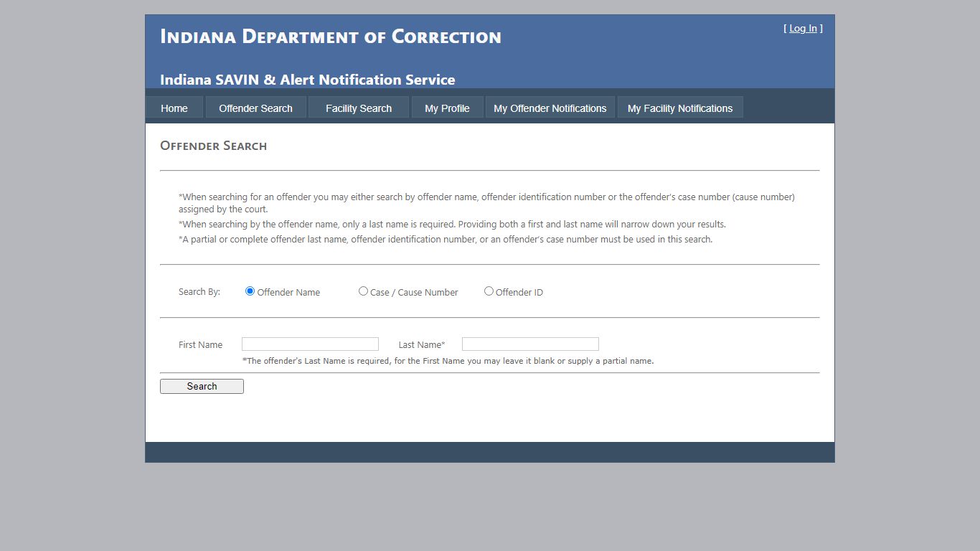980x551 pixels.
Task: Click the Log In link
Action: pyautogui.click(x=803, y=29)
